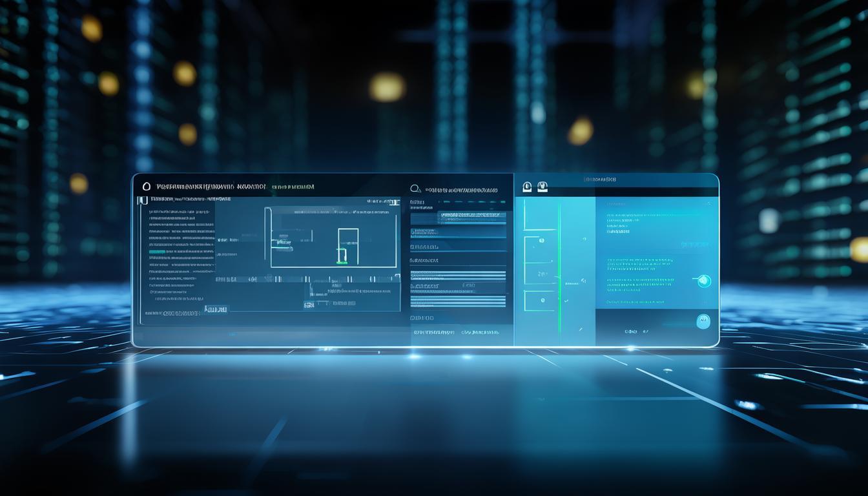Click the second lock icon in right panel header

(x=542, y=187)
